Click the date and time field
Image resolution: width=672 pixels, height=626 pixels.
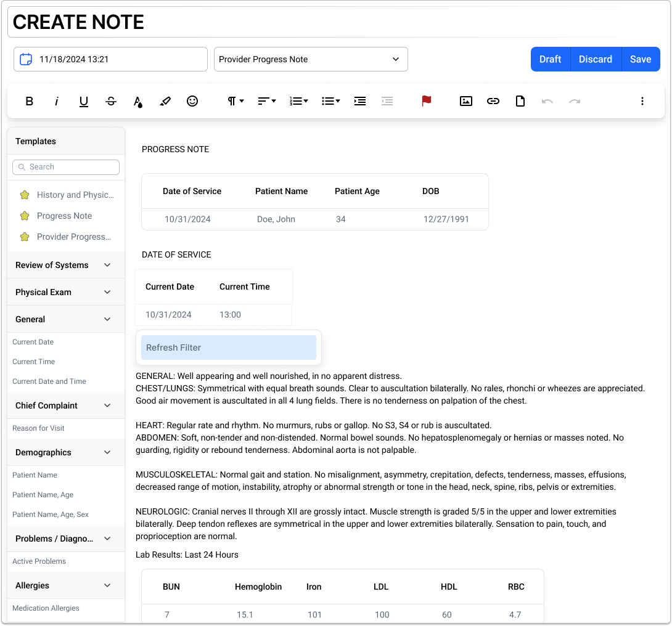110,59
